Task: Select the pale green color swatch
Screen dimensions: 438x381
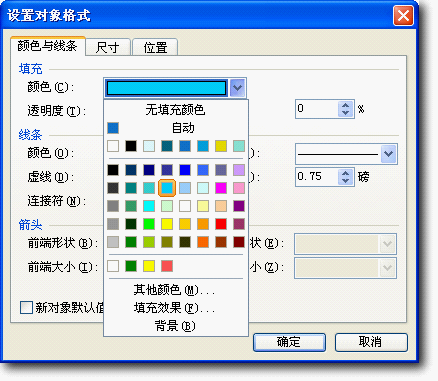Action: pos(167,206)
